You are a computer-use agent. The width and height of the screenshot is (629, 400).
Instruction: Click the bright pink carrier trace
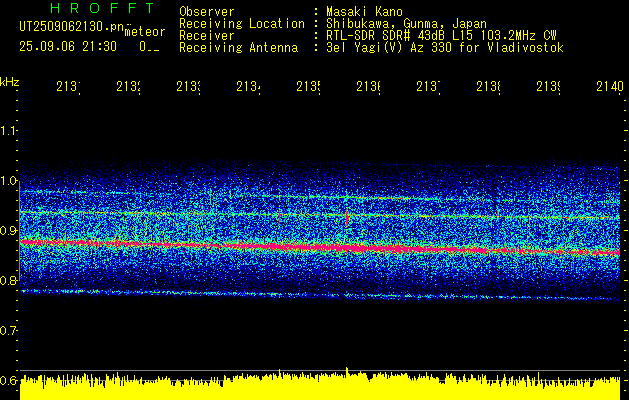(x=320, y=247)
